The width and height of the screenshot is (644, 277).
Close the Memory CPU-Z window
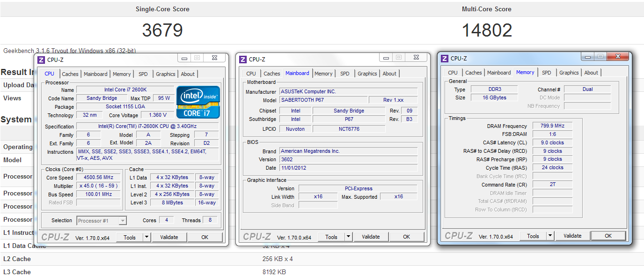tap(618, 56)
